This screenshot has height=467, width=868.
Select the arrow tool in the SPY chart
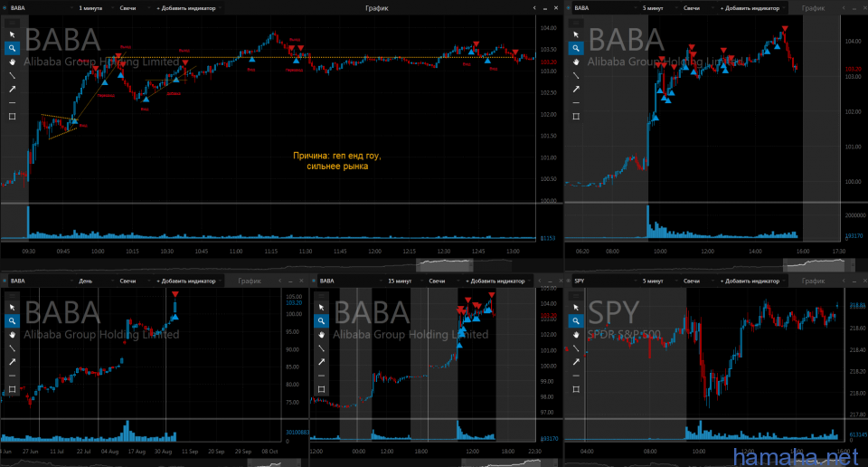coord(576,362)
